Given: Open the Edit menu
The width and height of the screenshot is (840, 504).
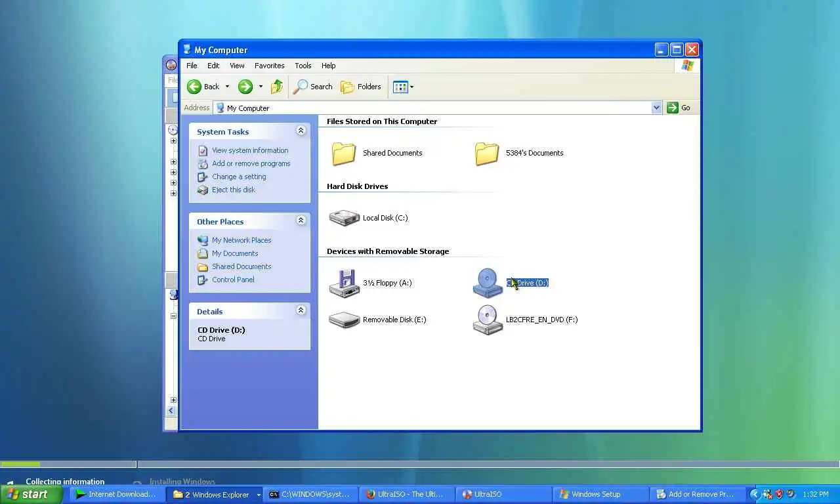Looking at the screenshot, I should (x=213, y=66).
